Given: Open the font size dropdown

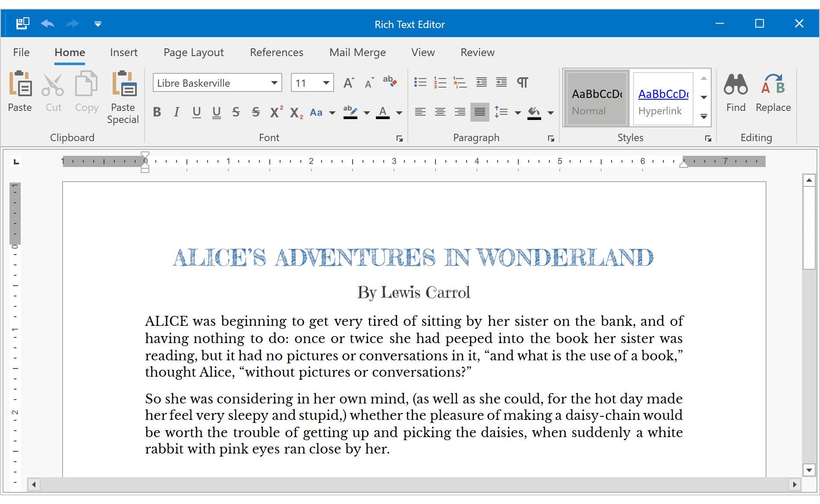Looking at the screenshot, I should point(326,82).
